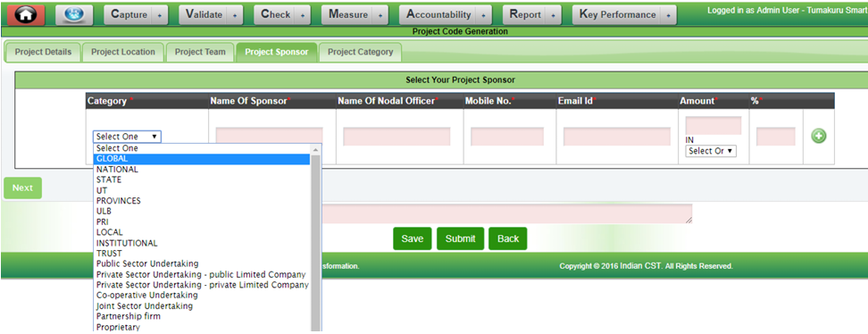
Task: Expand the Capture menu plus arrow
Action: (x=160, y=15)
